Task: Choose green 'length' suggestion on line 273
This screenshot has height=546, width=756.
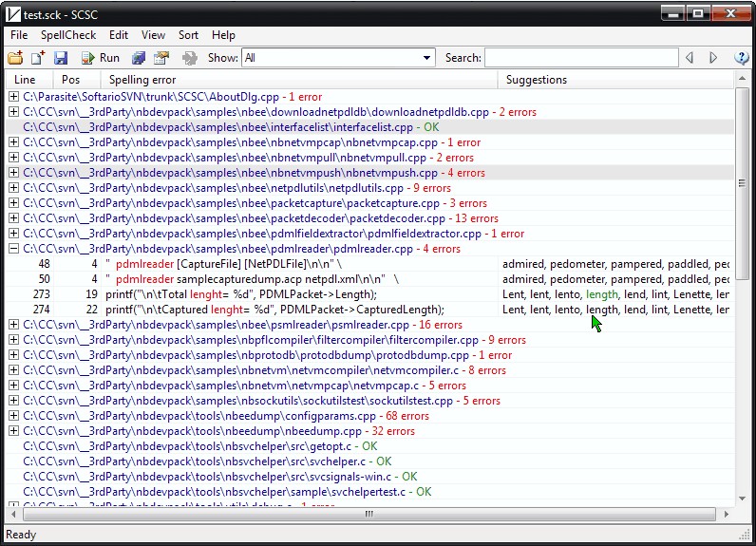Action: click(x=602, y=294)
